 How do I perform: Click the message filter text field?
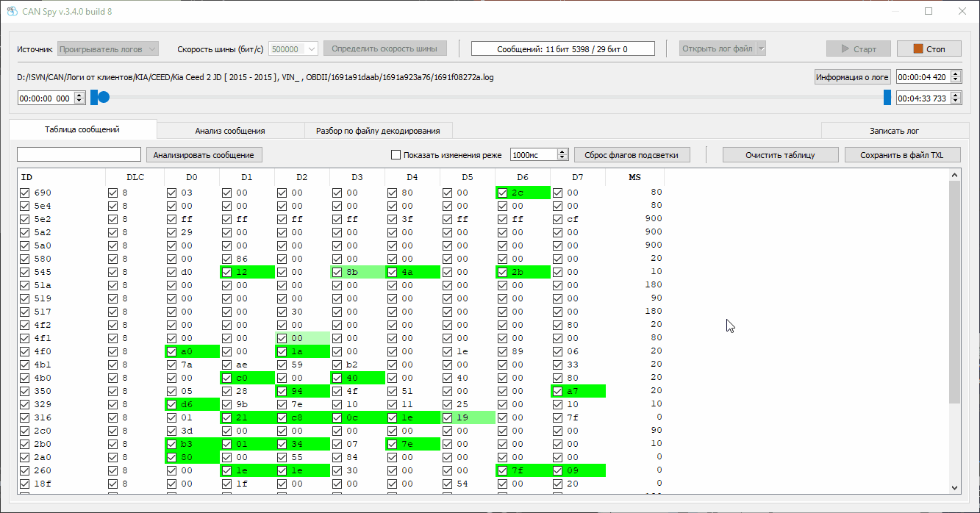point(79,154)
